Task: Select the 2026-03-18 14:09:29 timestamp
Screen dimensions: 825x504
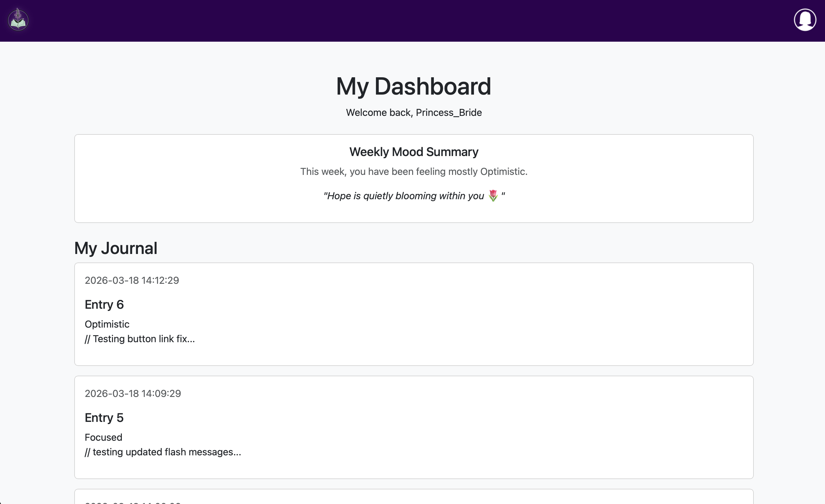Action: (133, 393)
